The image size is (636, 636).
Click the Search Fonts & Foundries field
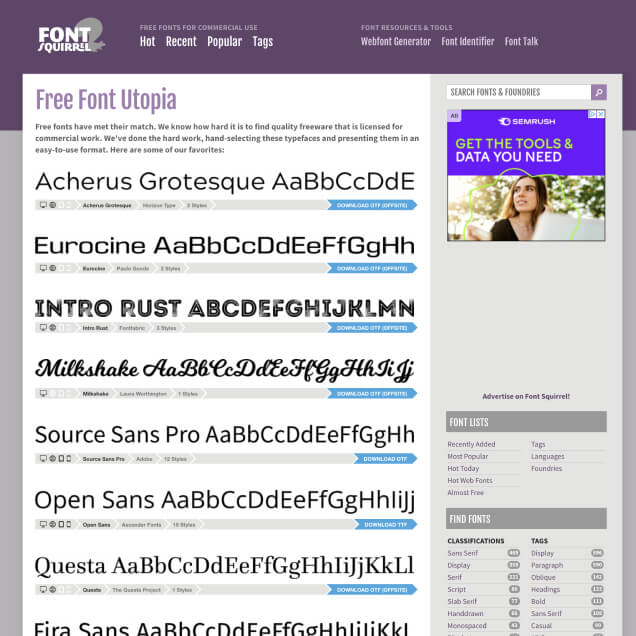click(x=519, y=92)
